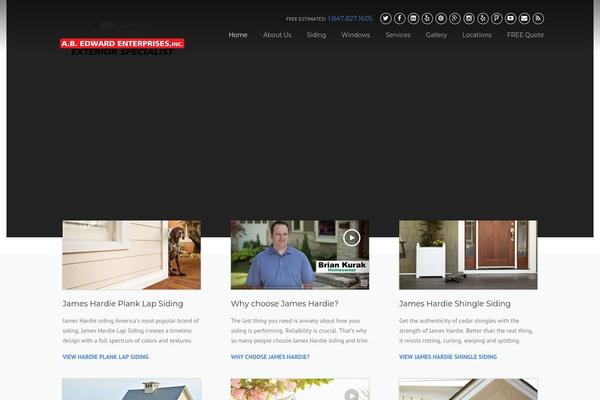Image resolution: width=600 pixels, height=400 pixels.
Task: Click WHY CHOOSE JAMES HARDIE? link
Action: tap(270, 357)
